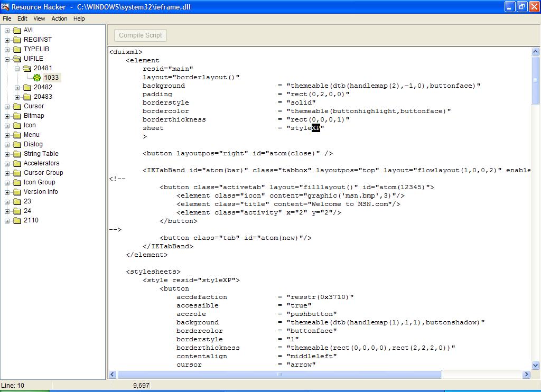Click the open UIFILE folder icon
The width and height of the screenshot is (541, 392).
coord(17,59)
